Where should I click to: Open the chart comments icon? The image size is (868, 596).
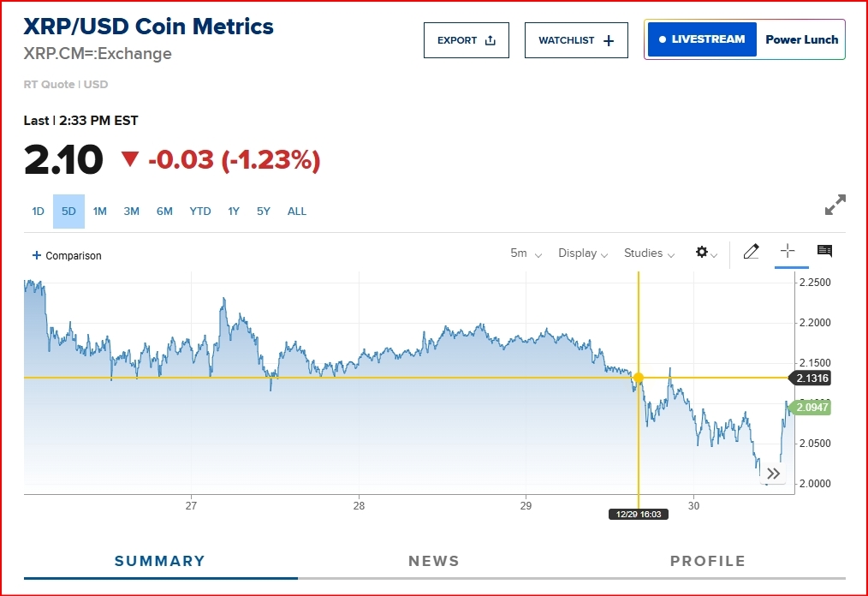pos(824,251)
